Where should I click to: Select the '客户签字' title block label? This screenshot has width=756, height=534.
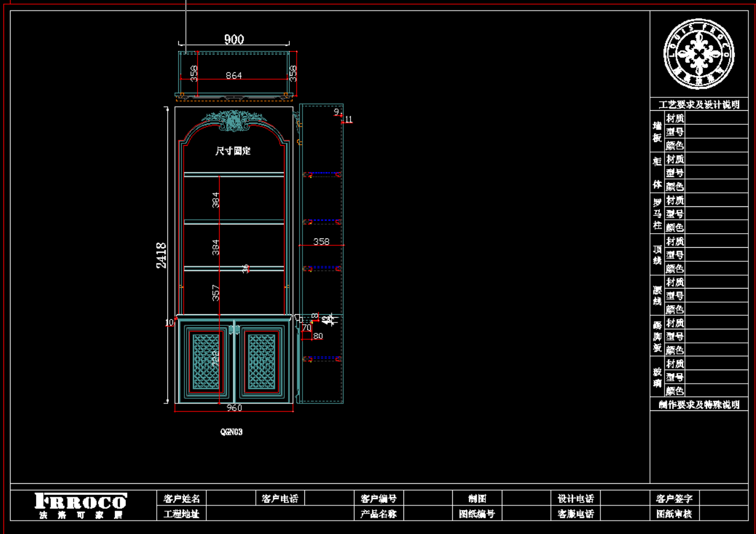[x=674, y=498]
